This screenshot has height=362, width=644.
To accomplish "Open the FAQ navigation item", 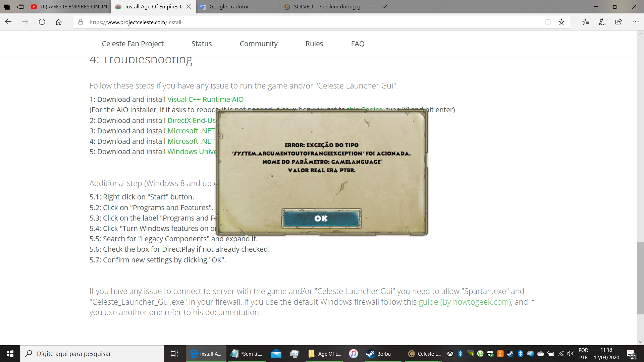I will point(358,44).
